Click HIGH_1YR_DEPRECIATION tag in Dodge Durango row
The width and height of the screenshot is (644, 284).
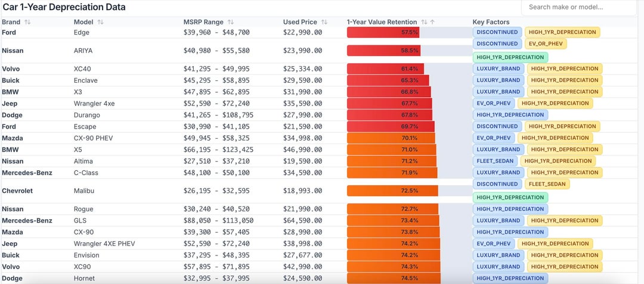coord(510,114)
